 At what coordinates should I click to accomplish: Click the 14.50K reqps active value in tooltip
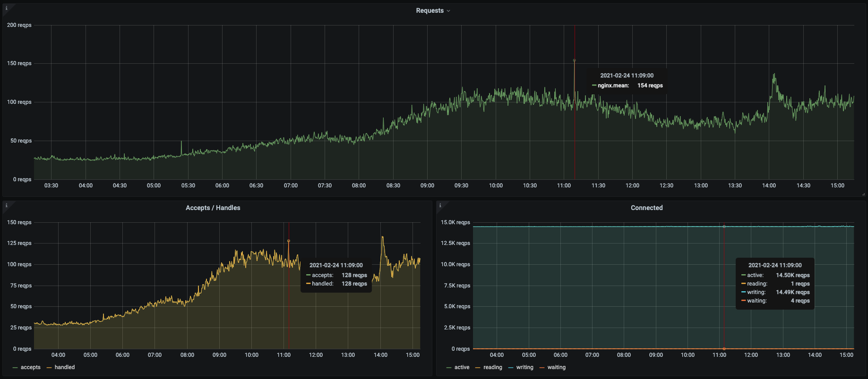point(793,275)
